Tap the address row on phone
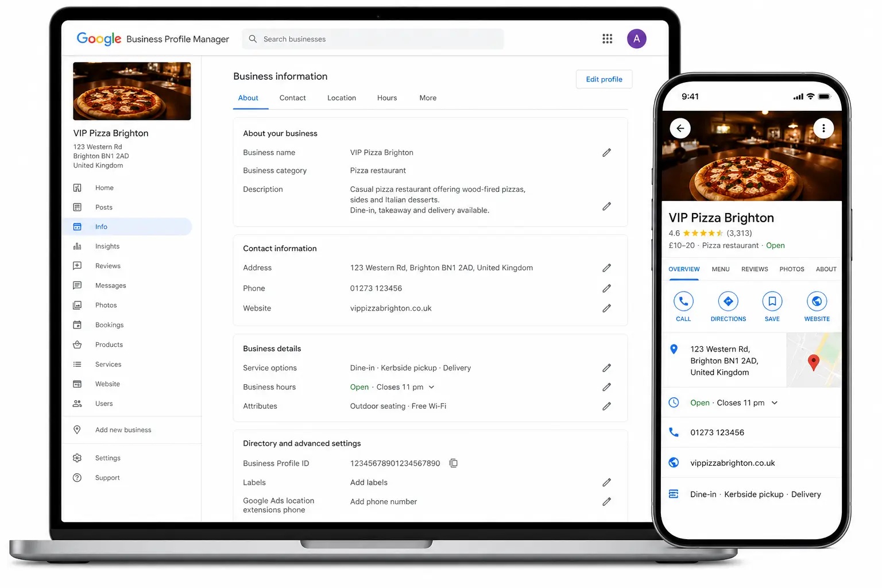Screen dimensions: 882x588 tap(724, 361)
